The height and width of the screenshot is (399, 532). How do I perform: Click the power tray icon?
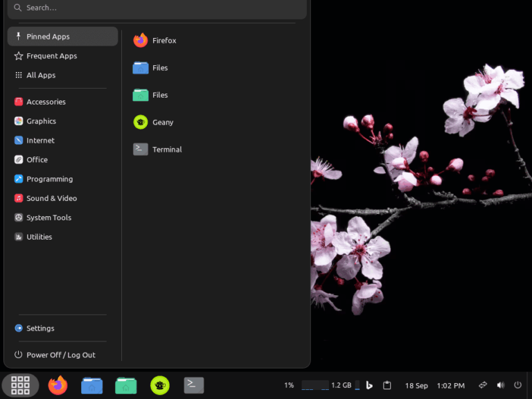click(x=517, y=385)
